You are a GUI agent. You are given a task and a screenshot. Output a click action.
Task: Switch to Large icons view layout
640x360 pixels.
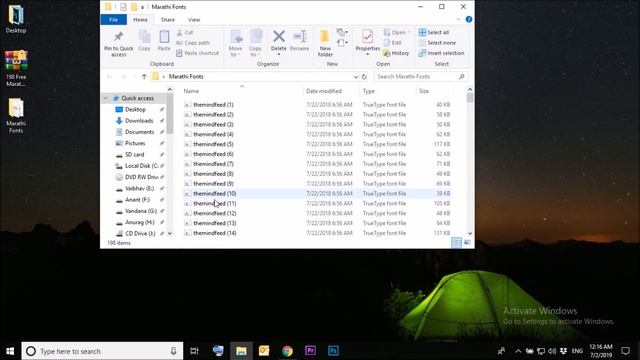(467, 243)
